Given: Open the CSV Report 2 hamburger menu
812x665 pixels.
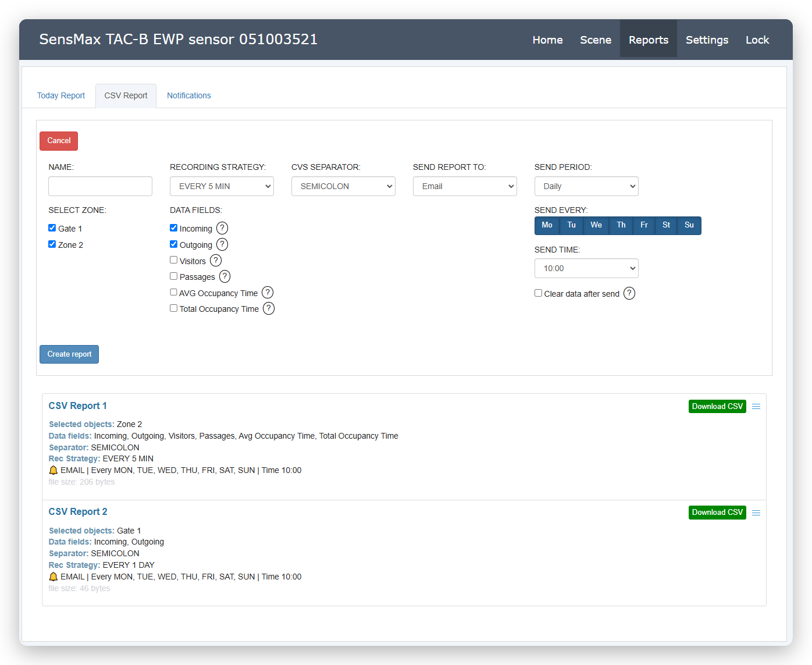Looking at the screenshot, I should [756, 513].
